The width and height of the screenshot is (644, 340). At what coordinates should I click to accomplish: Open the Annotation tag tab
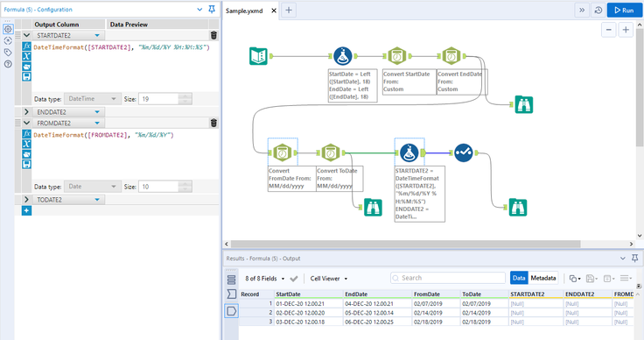click(x=8, y=53)
